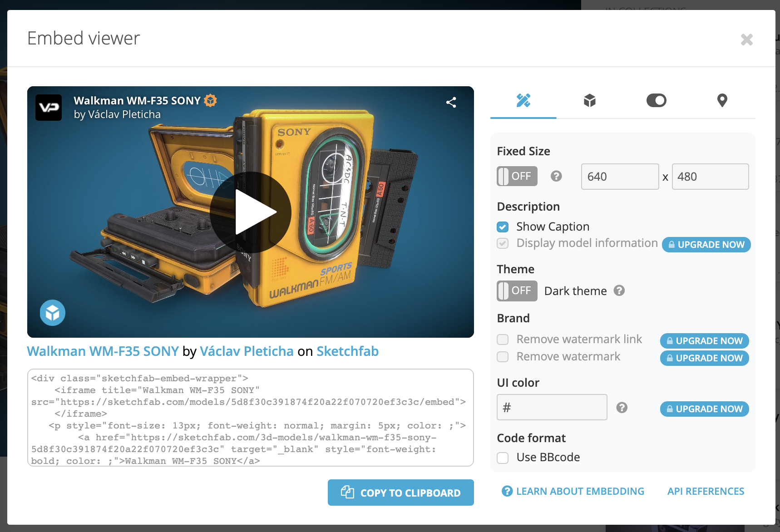This screenshot has width=780, height=532.
Task: Open the toggle-switch settings tab
Action: (656, 100)
